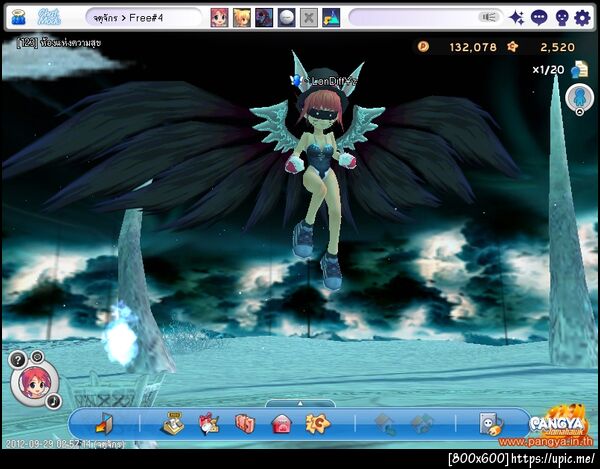Open the pink suitcase locker icon
600x469 pixels.
[245, 424]
